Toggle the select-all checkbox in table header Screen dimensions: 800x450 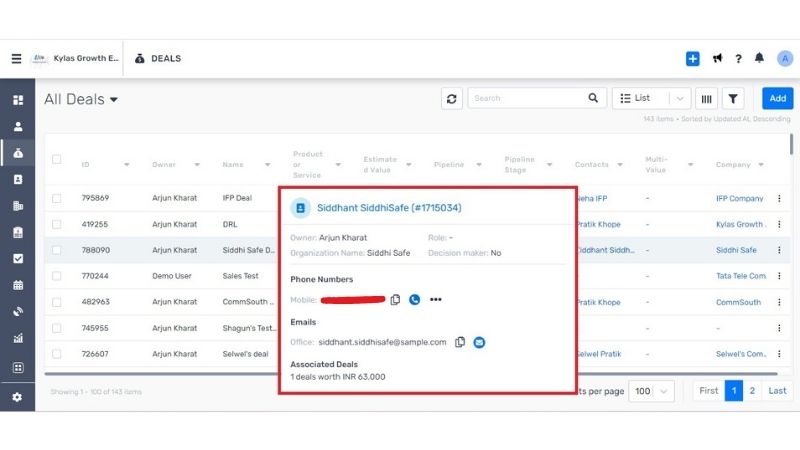57,160
